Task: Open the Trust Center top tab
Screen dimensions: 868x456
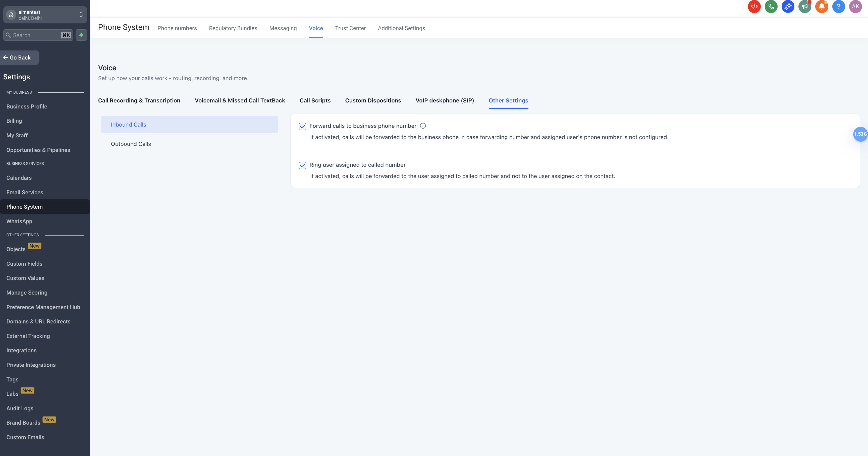Action: pos(350,28)
